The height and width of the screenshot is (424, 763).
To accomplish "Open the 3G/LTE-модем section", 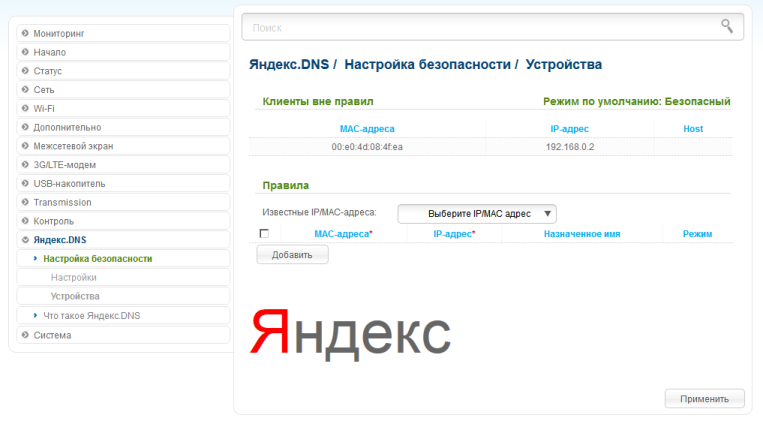I will (123, 165).
